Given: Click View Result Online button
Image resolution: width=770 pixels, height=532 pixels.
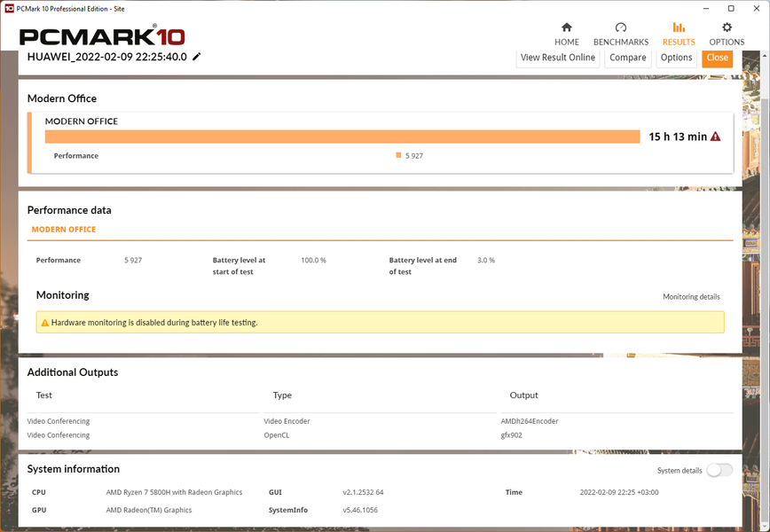Looking at the screenshot, I should pyautogui.click(x=558, y=58).
